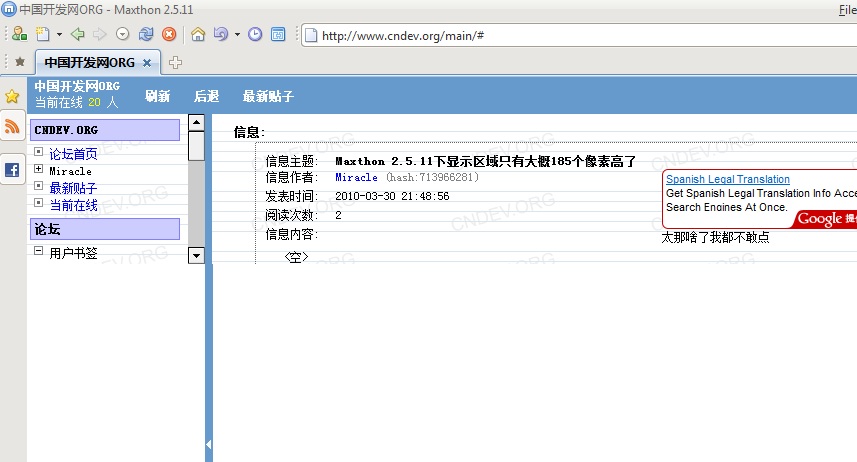
Task: Click the post time 2010-03-30 21:48:56
Action: click(392, 196)
